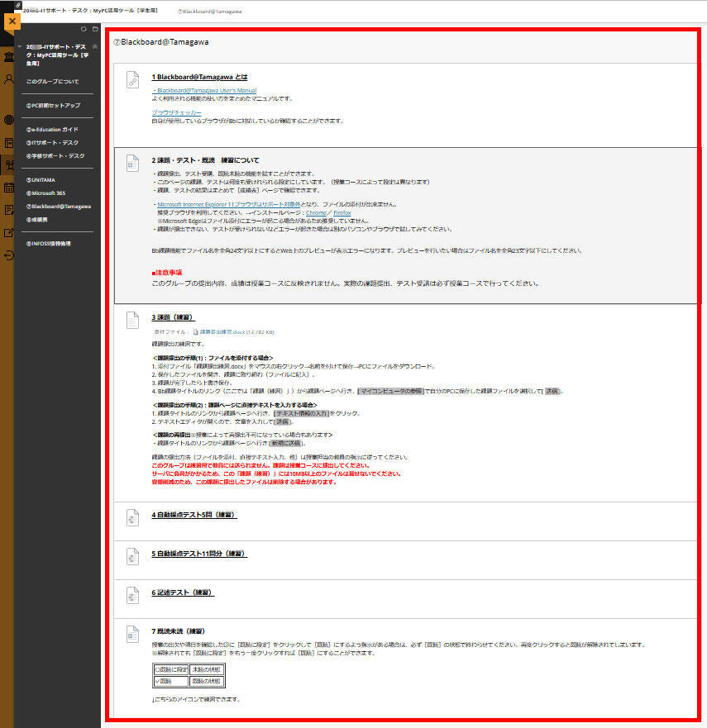707x728 pixels.
Task: Click the assignment icon of item 3 課題（練習）
Action: 133,321
